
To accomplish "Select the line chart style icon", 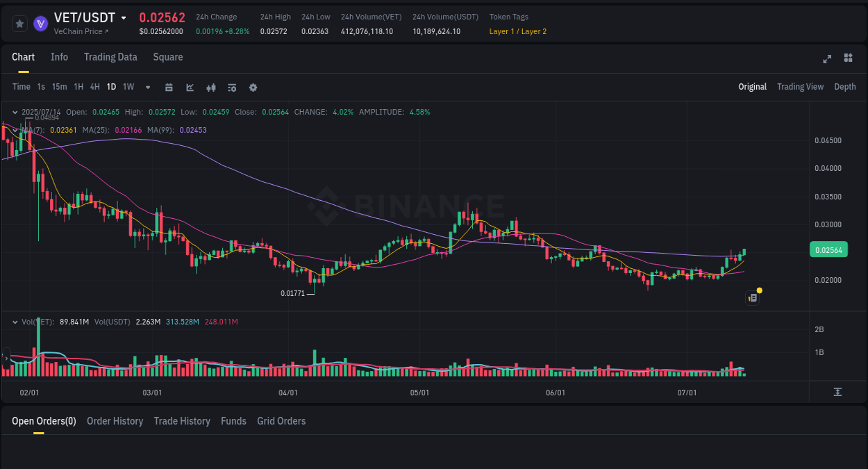I will [190, 87].
